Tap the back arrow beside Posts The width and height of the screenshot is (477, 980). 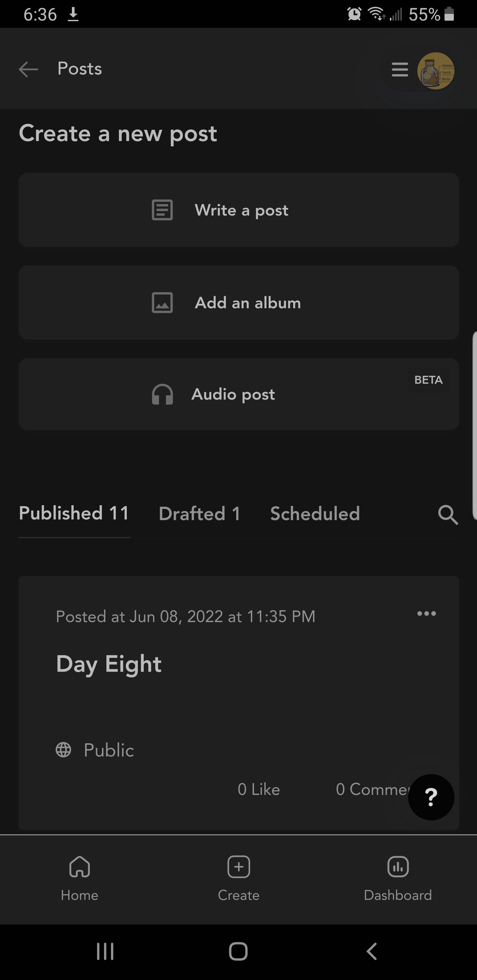tap(28, 69)
